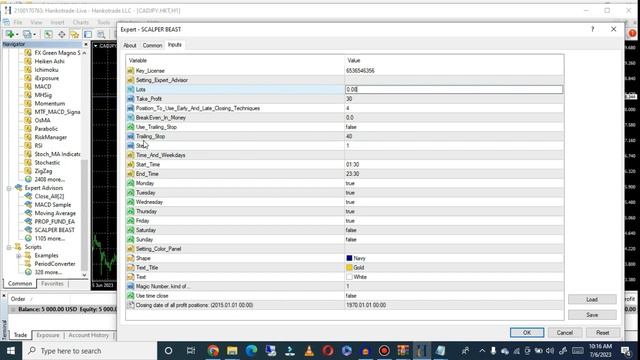
Task: Click Wednesday true value
Action: 453,202
